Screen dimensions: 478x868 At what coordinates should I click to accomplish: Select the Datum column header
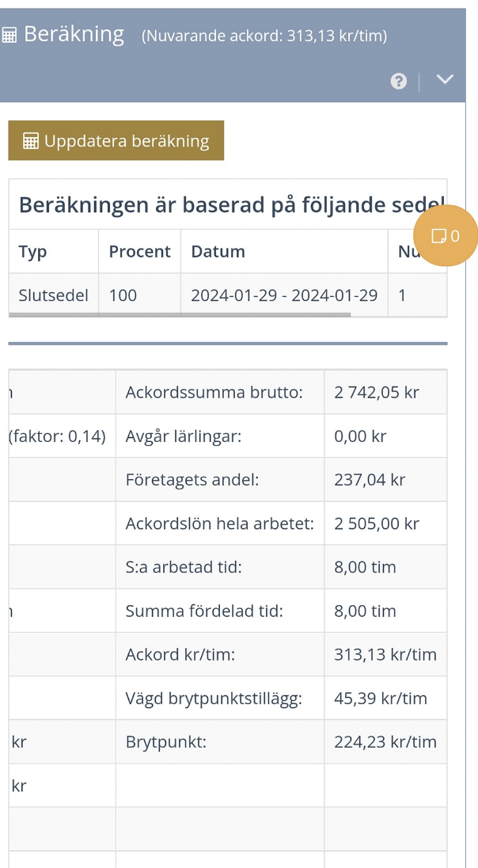coord(218,252)
